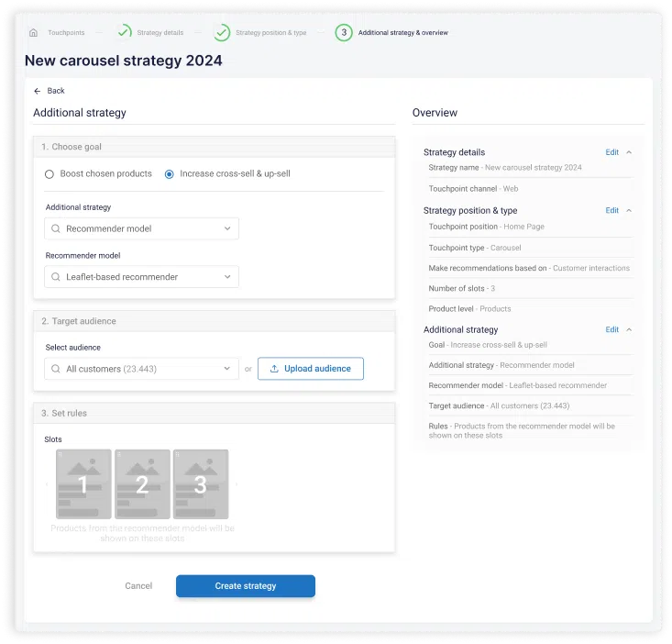Click the home icon in breadcrumb
This screenshot has height=644, width=672.
click(x=34, y=33)
